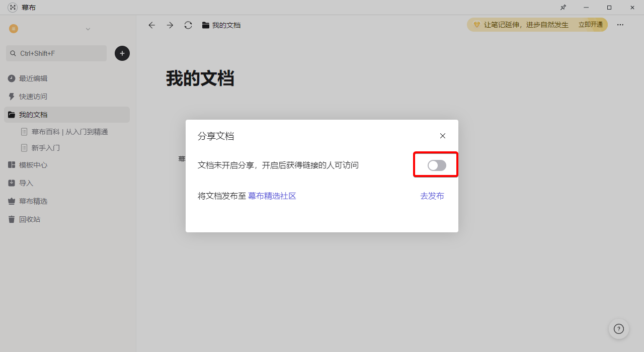Click the 幕布 app logo
This screenshot has height=352, width=644.
(13, 8)
